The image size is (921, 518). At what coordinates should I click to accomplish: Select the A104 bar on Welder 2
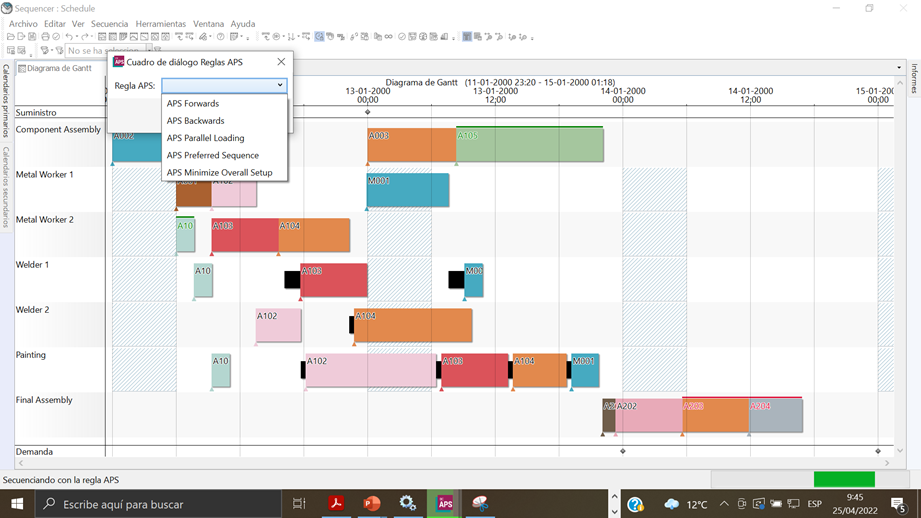pos(413,325)
